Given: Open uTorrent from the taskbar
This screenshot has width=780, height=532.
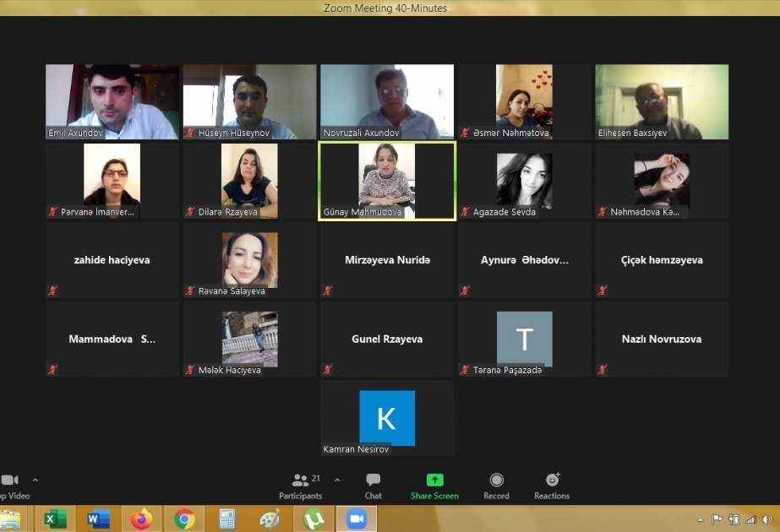Looking at the screenshot, I should coord(314,519).
